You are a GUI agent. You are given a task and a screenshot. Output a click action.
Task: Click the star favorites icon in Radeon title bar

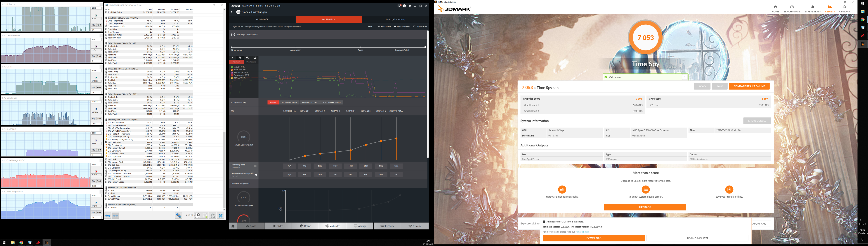[x=410, y=6]
